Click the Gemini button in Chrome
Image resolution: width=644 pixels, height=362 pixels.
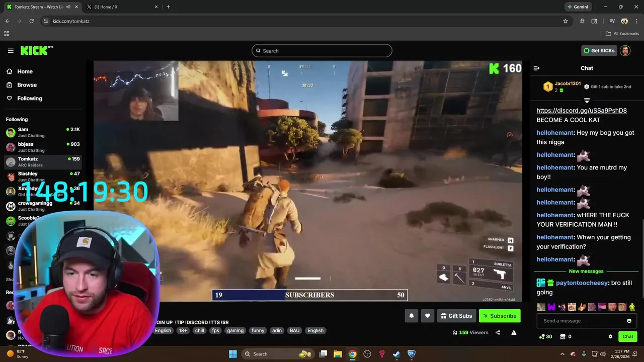click(578, 7)
